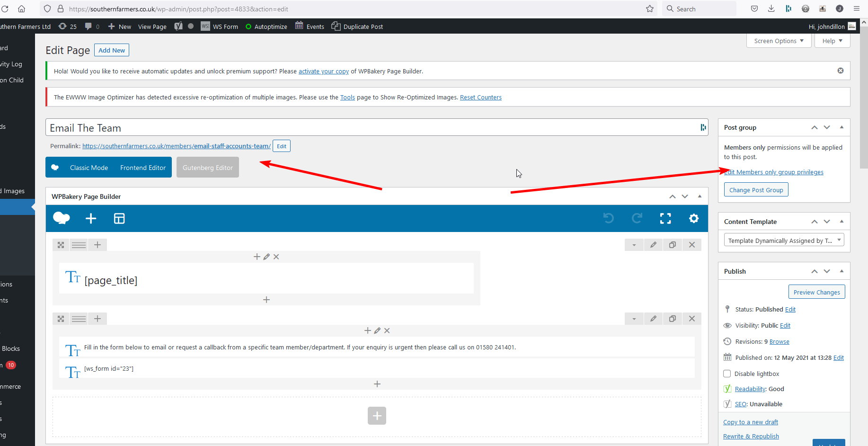The height and width of the screenshot is (446, 868).
Task: Click the WPBakery redo arrow
Action: point(637,218)
